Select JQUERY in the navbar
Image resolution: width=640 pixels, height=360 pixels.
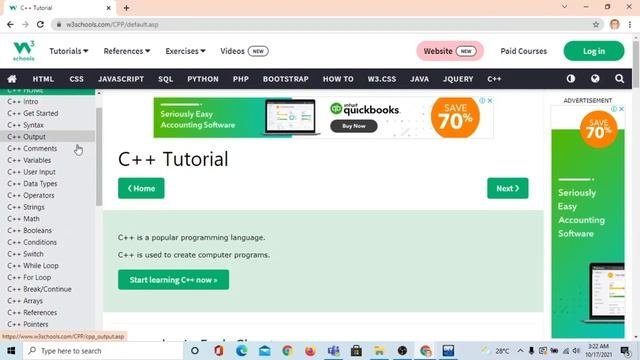click(458, 79)
